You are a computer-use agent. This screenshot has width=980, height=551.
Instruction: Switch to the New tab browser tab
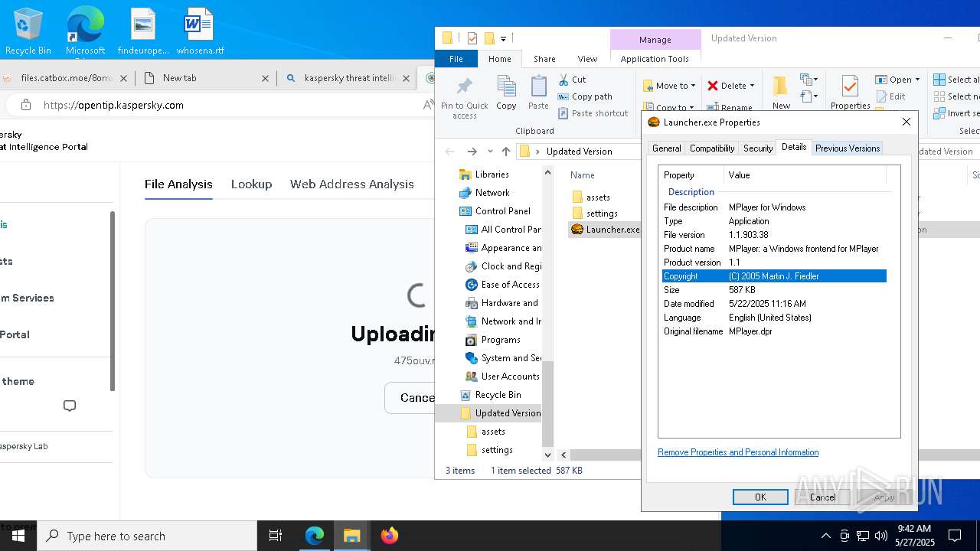click(206, 78)
